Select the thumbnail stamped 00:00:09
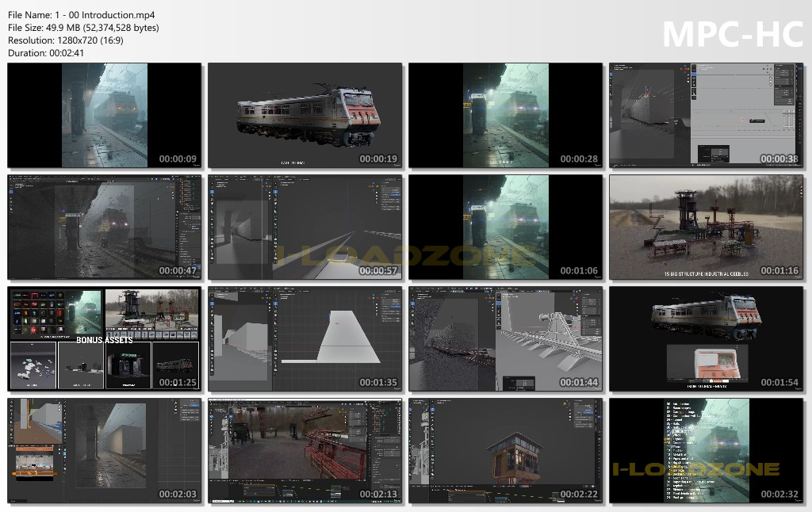The width and height of the screenshot is (812, 512). [x=104, y=116]
